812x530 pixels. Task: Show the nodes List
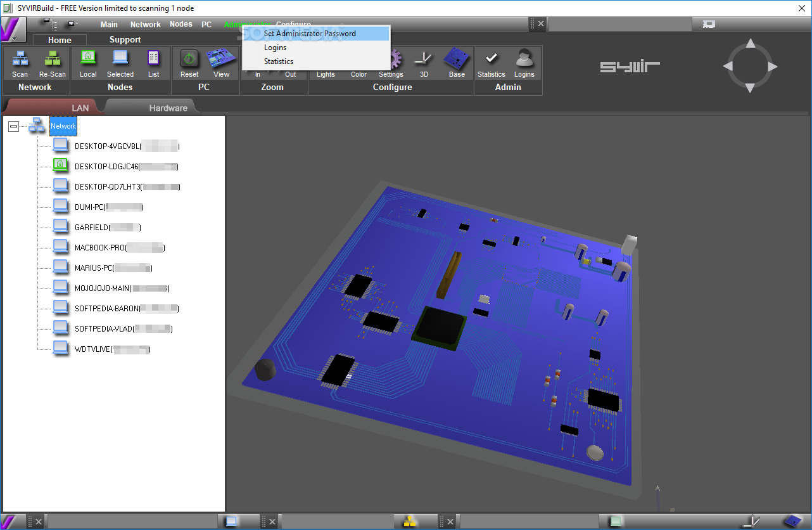click(154, 63)
